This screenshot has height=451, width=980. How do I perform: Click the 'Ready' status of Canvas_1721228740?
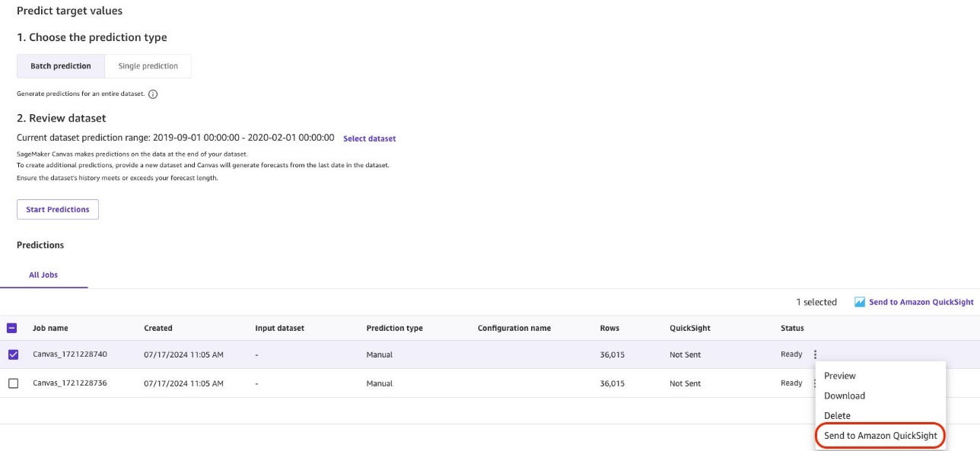(791, 354)
